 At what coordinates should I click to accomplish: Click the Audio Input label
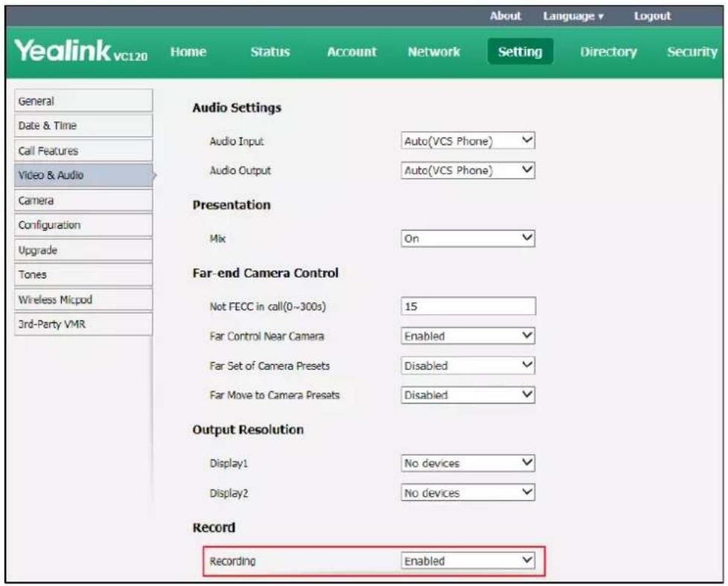236,141
